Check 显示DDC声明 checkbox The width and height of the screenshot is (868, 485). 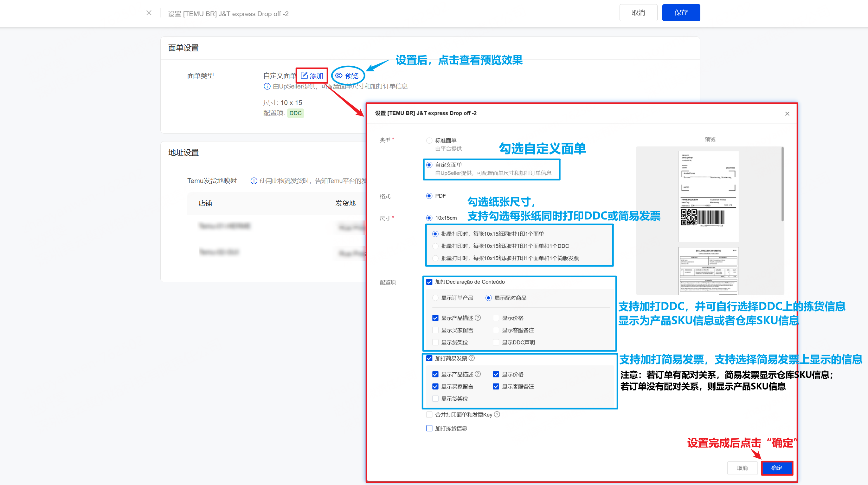pyautogui.click(x=496, y=342)
